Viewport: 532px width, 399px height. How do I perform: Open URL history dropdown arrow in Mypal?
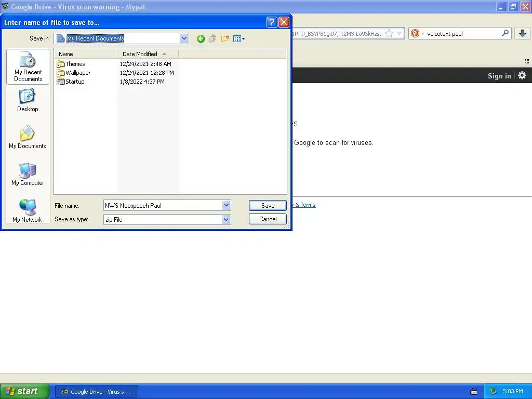tap(400, 33)
